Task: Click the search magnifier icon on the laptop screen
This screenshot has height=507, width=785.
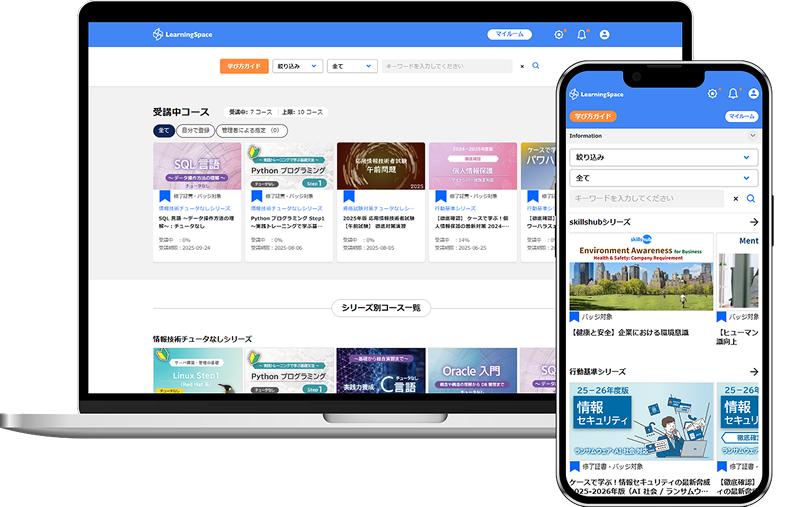Action: 536,66
